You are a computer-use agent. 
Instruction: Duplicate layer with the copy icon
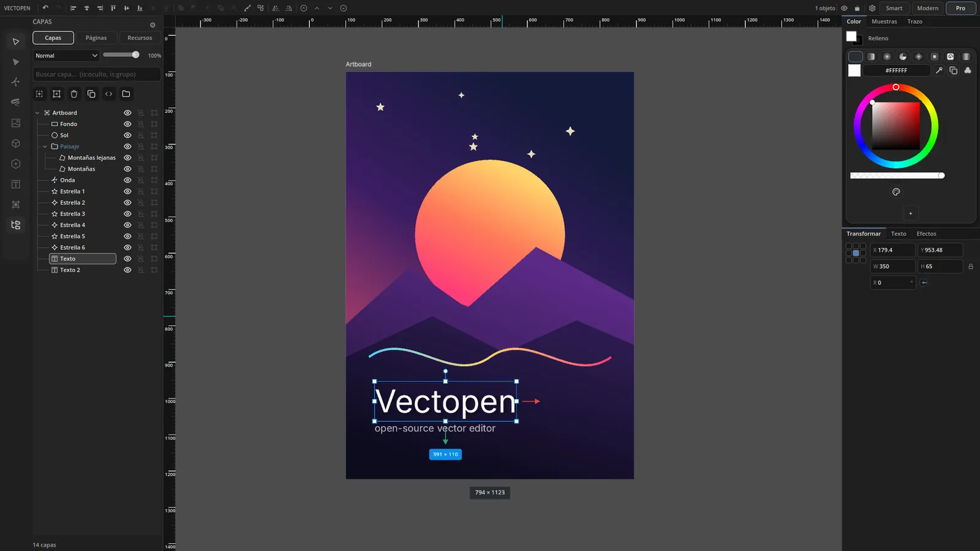click(91, 94)
